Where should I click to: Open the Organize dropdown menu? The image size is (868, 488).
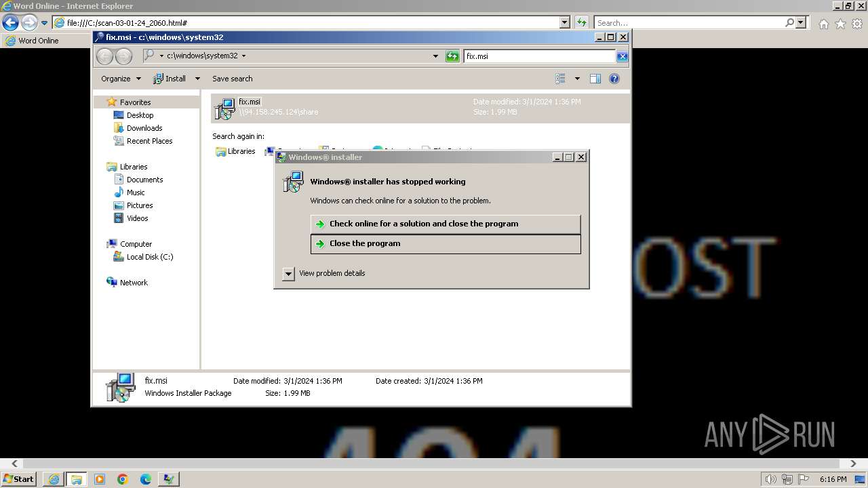tap(121, 79)
